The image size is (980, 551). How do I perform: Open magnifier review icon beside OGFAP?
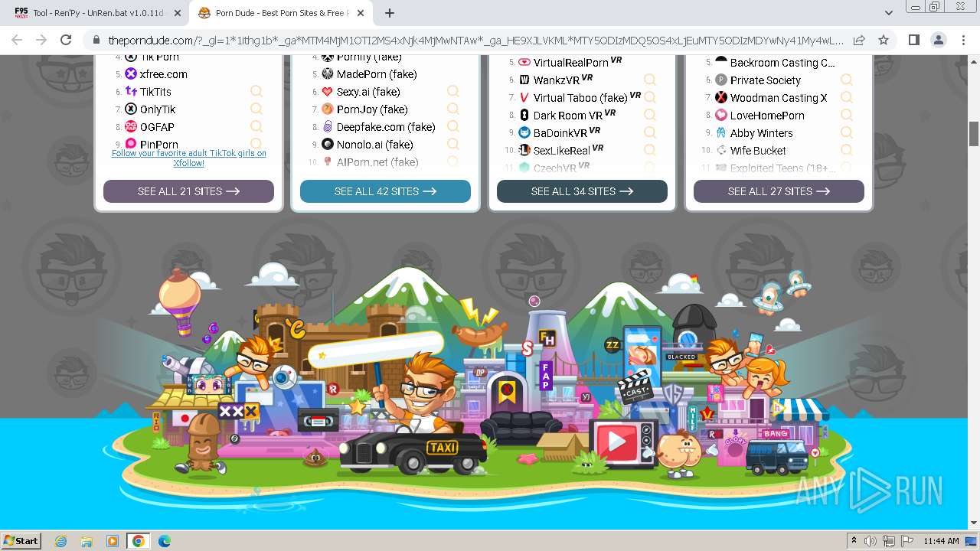coord(256,126)
